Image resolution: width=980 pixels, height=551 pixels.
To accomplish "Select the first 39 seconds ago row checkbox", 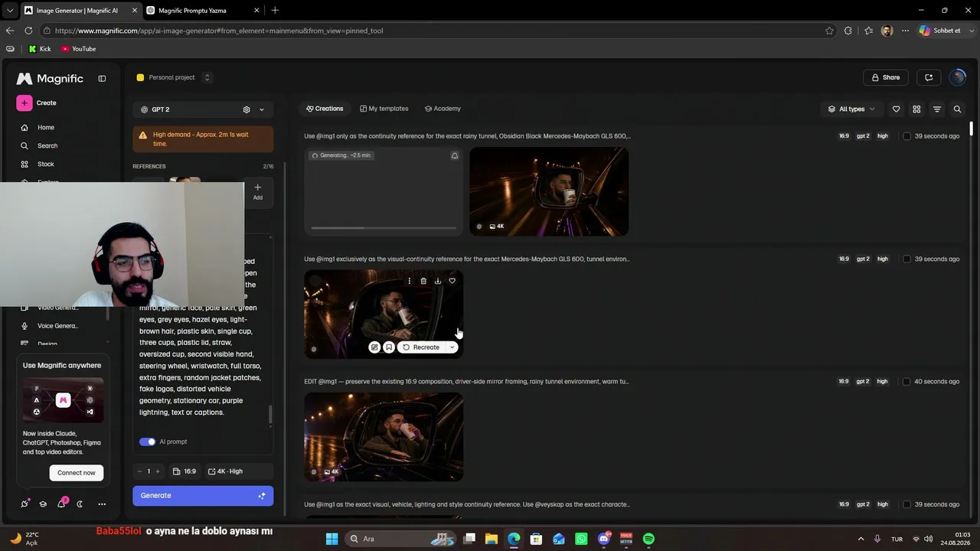I will coord(906,136).
